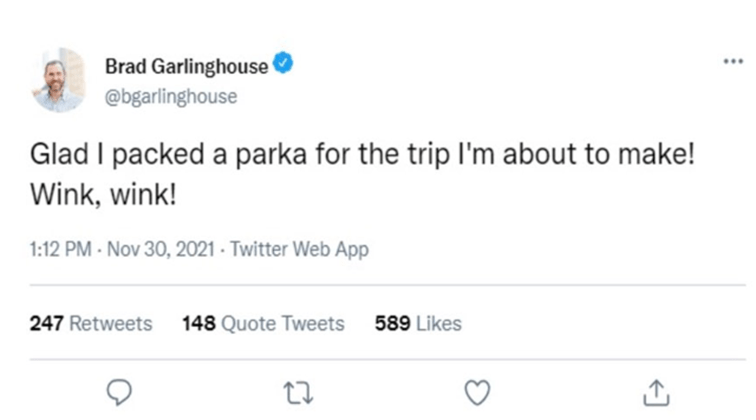The width and height of the screenshot is (756, 420).
Task: Click the word "Glad" starting the tweet
Action: (56, 160)
